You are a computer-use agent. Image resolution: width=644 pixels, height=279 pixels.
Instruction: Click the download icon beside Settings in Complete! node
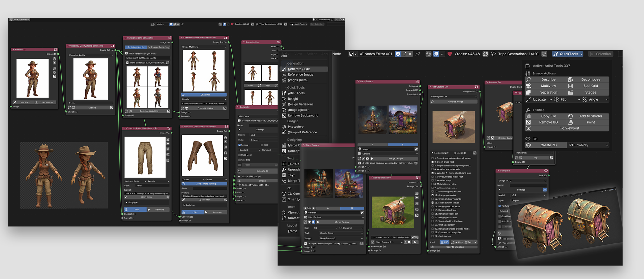[x=545, y=190]
